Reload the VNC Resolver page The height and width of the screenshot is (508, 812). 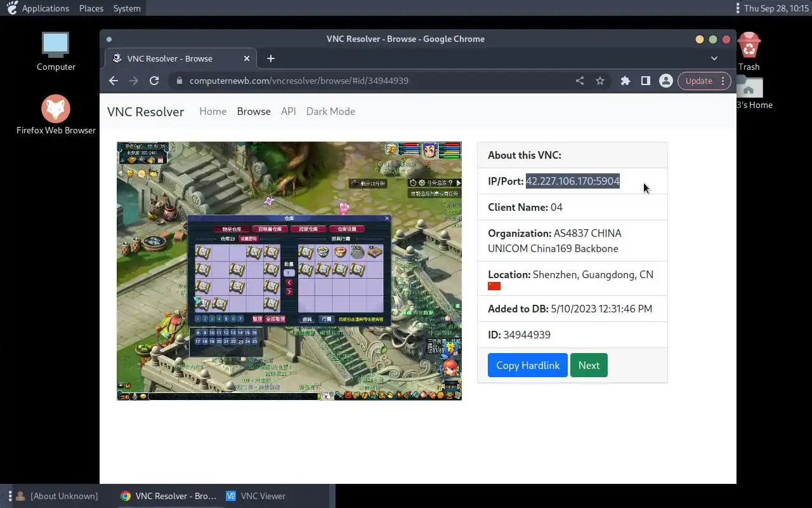point(154,81)
